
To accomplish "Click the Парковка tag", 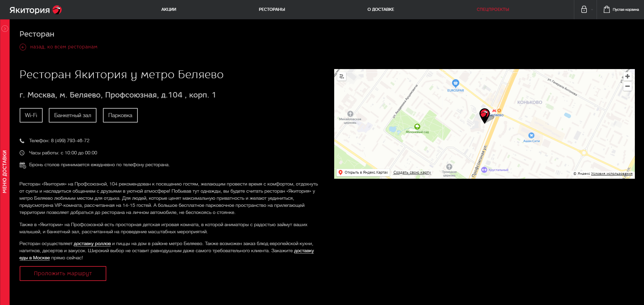I will (x=120, y=115).
